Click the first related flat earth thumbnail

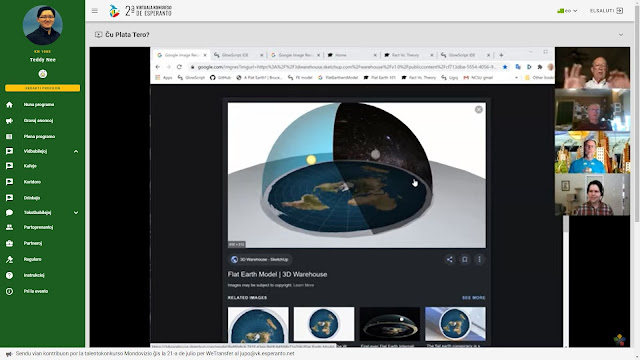[258, 324]
